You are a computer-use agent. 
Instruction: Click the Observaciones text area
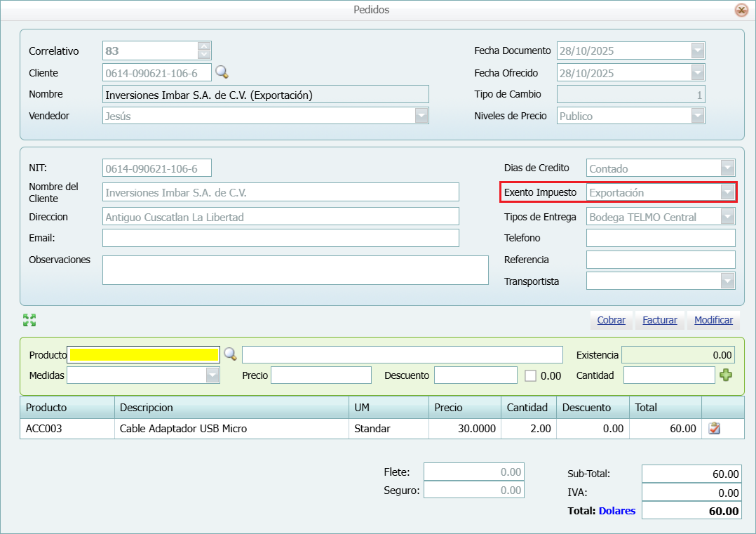click(x=295, y=270)
